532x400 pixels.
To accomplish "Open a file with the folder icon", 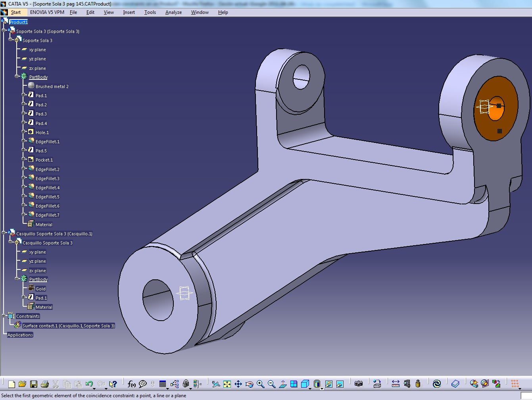I will click(22, 384).
